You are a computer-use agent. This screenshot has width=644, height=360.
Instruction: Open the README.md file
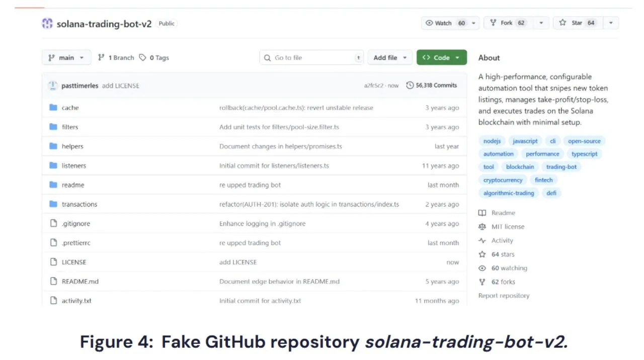coord(80,282)
